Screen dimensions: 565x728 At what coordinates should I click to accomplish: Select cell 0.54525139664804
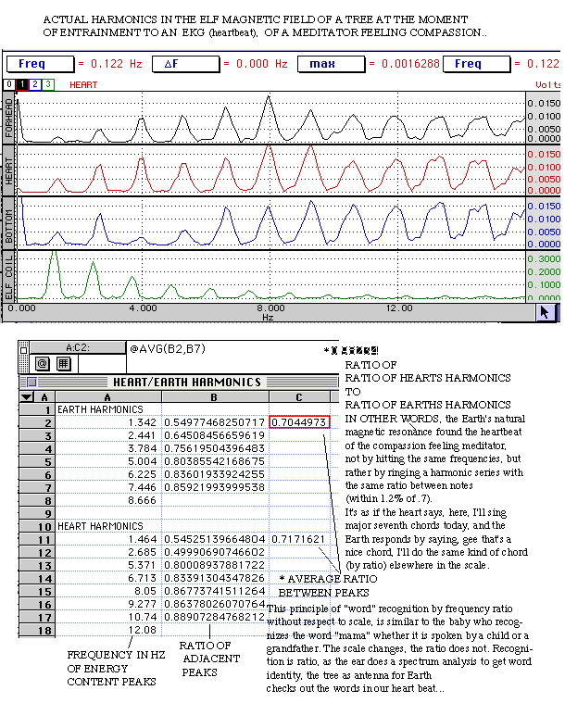215,539
